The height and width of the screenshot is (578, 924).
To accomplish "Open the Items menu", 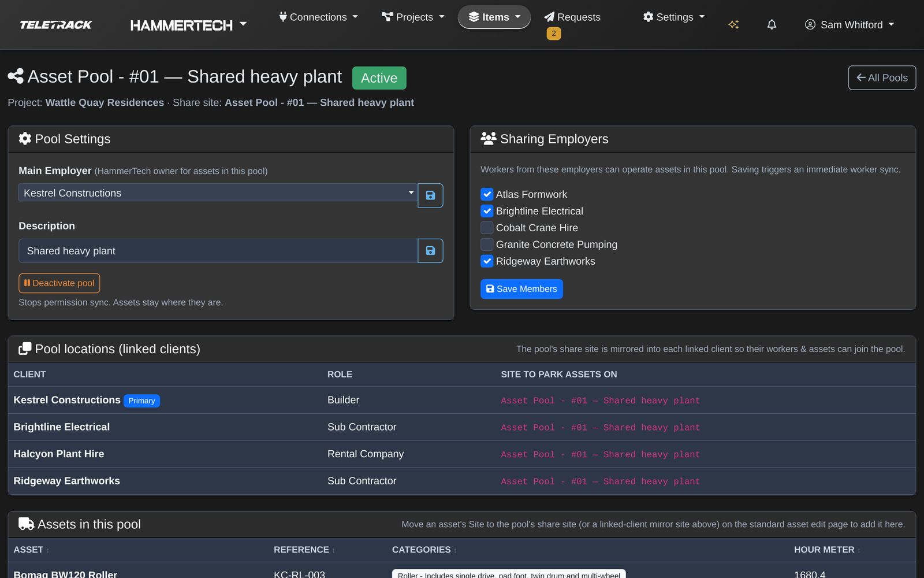I will point(494,17).
